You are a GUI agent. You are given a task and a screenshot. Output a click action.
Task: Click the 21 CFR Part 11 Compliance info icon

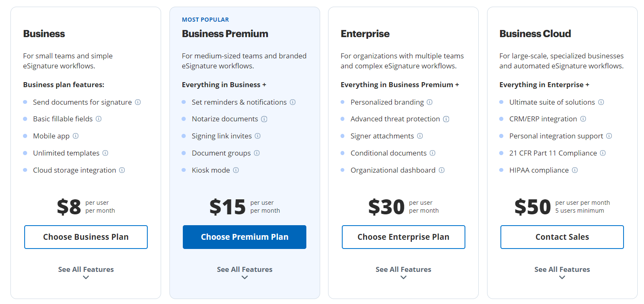602,153
